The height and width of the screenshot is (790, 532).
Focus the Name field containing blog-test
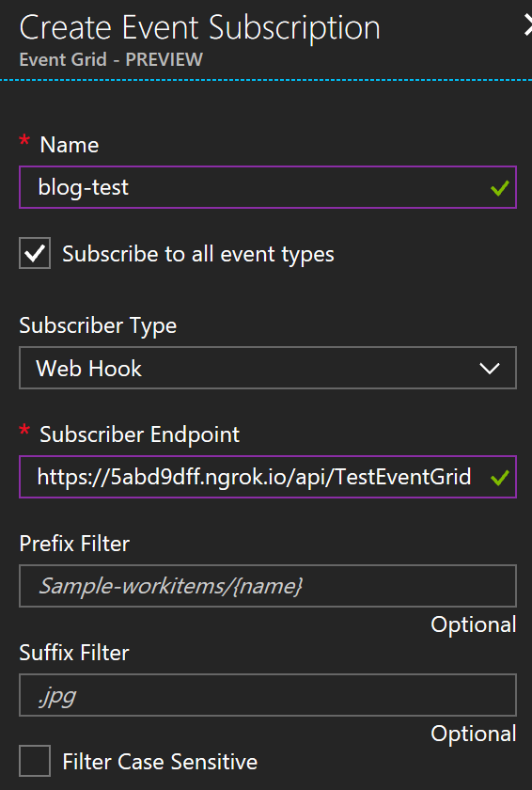point(268,187)
